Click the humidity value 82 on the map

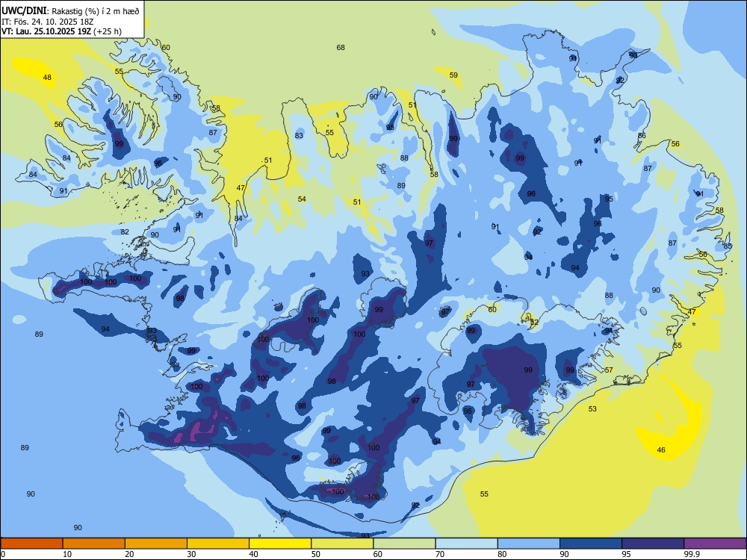click(x=125, y=232)
